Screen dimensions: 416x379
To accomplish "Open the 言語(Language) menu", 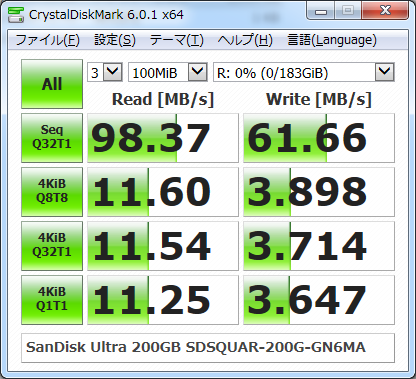I will (332, 40).
